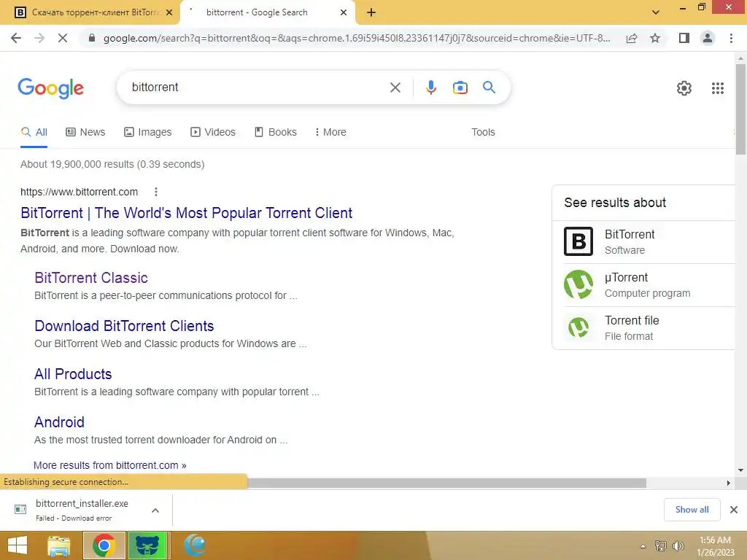
Task: Open the All Products link
Action: (x=73, y=374)
